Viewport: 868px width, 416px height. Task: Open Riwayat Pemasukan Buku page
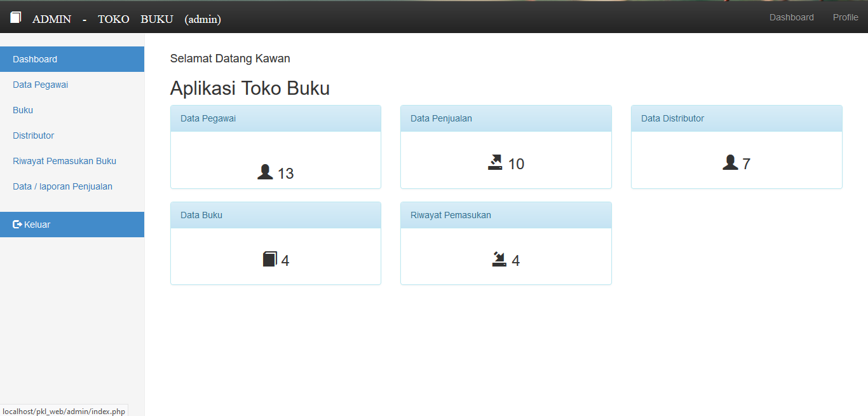pos(64,160)
